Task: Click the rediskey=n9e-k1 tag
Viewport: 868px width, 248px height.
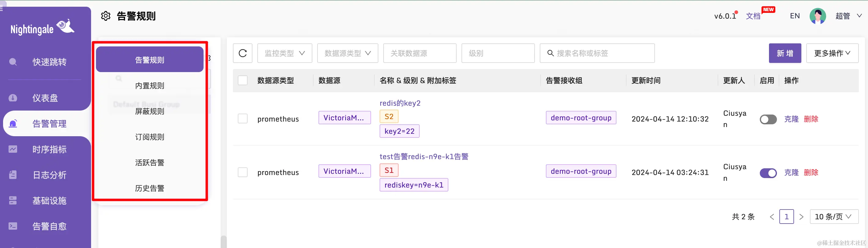Action: point(414,185)
